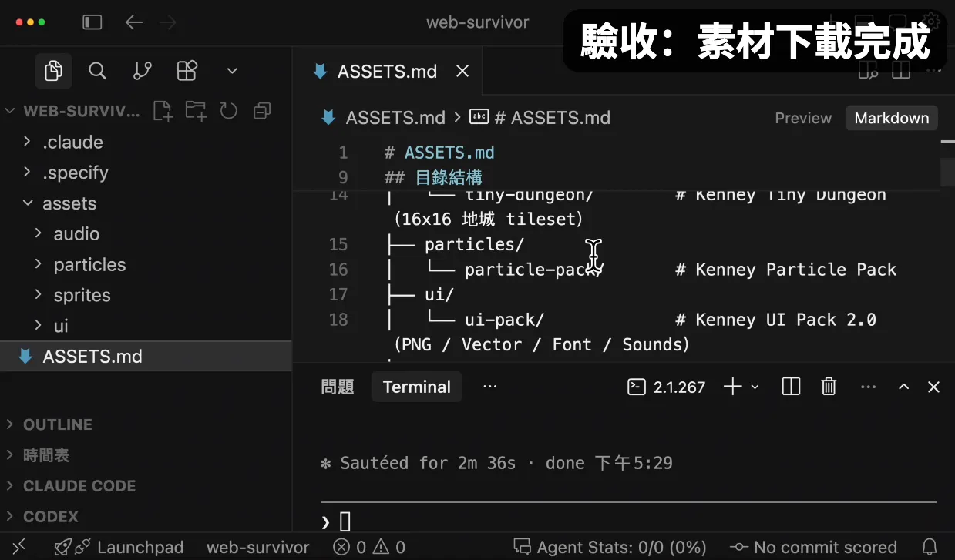955x560 pixels.
Task: Open terminal panel more actions menu
Action: [868, 387]
